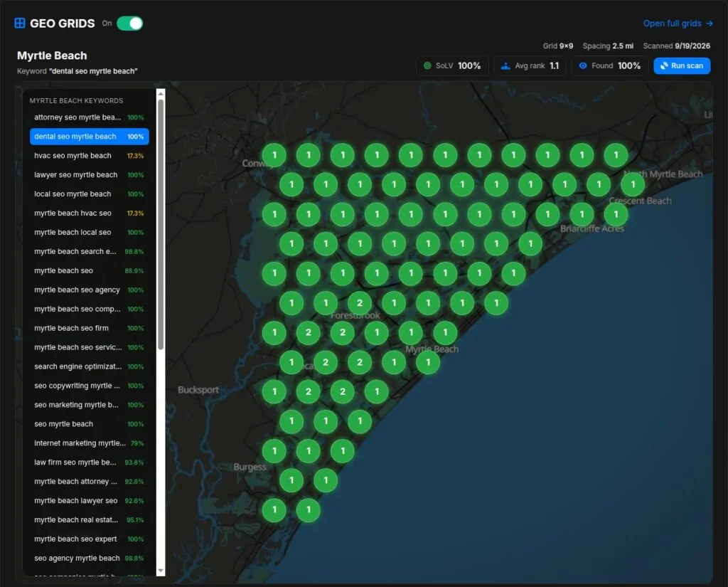Click the Avg rank 1.1 badge

(x=530, y=65)
